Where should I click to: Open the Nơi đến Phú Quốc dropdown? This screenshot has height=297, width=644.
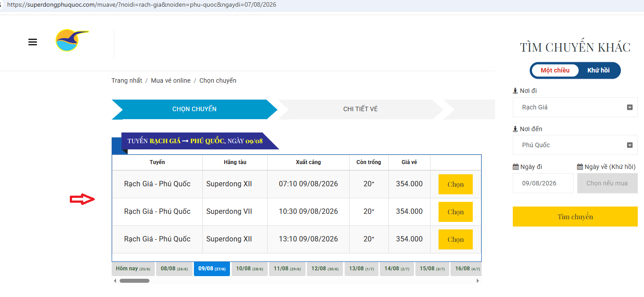pos(575,145)
